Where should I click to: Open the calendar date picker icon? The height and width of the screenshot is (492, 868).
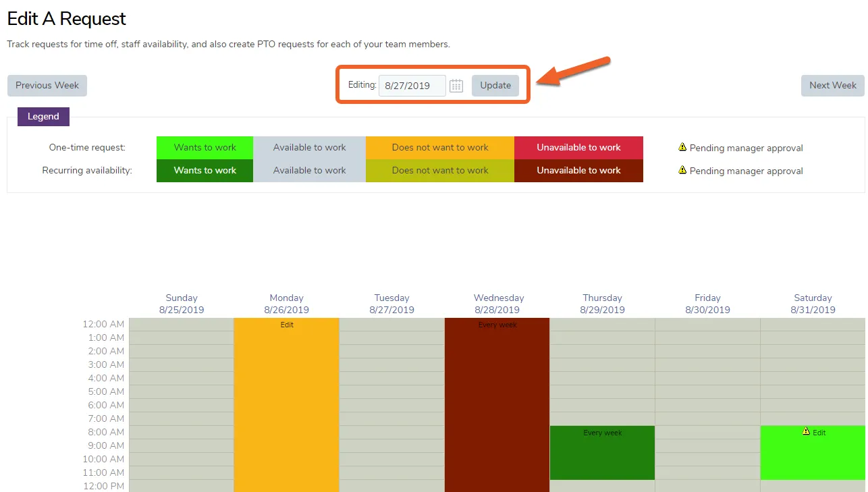456,86
